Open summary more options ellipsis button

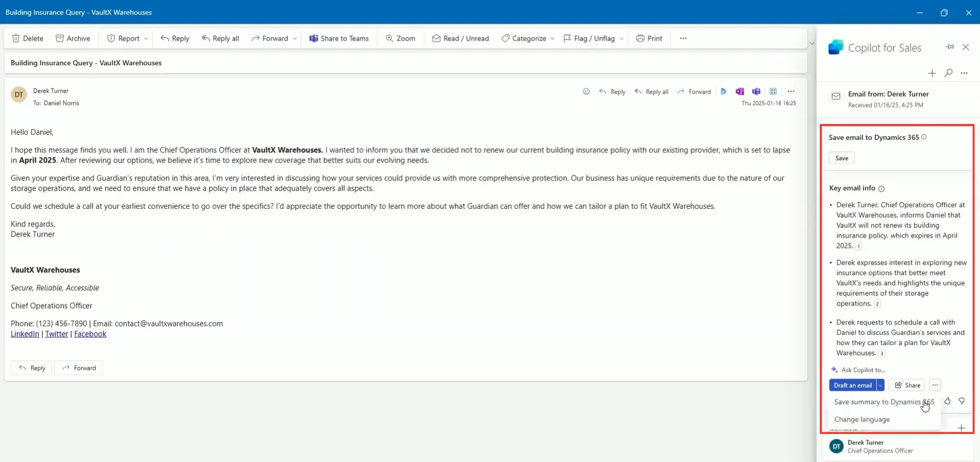click(935, 385)
